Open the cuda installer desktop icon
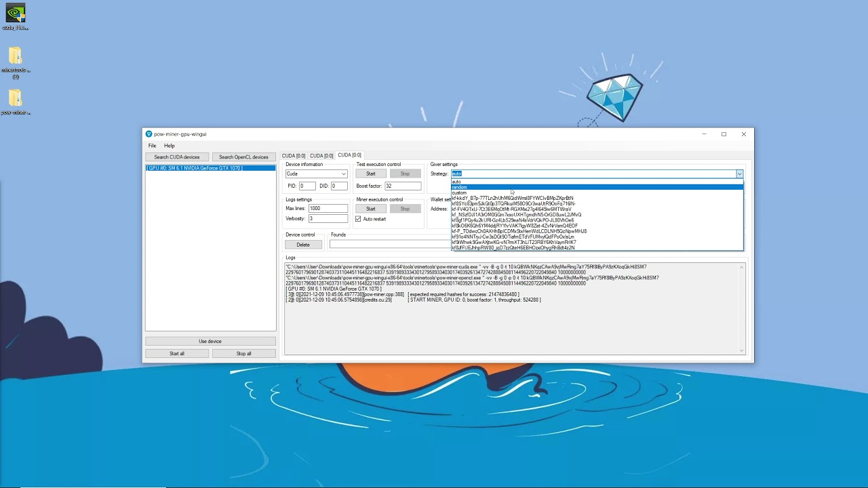868x488 pixels. pyautogui.click(x=15, y=17)
